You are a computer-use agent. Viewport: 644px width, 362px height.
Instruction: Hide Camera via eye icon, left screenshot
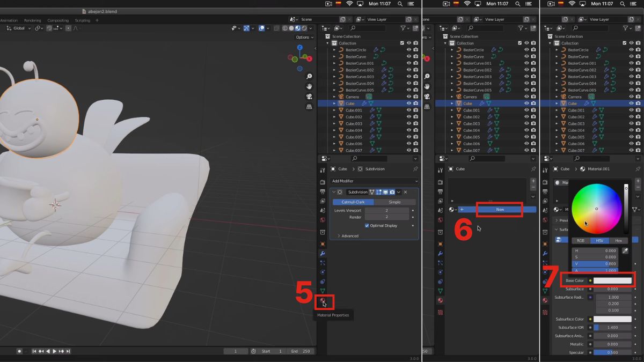pos(409,97)
